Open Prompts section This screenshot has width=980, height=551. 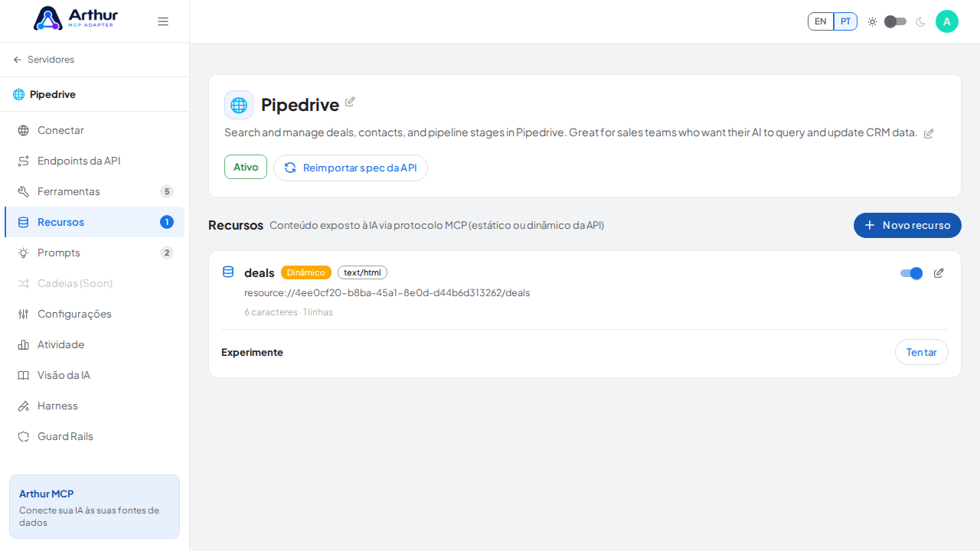tap(94, 253)
